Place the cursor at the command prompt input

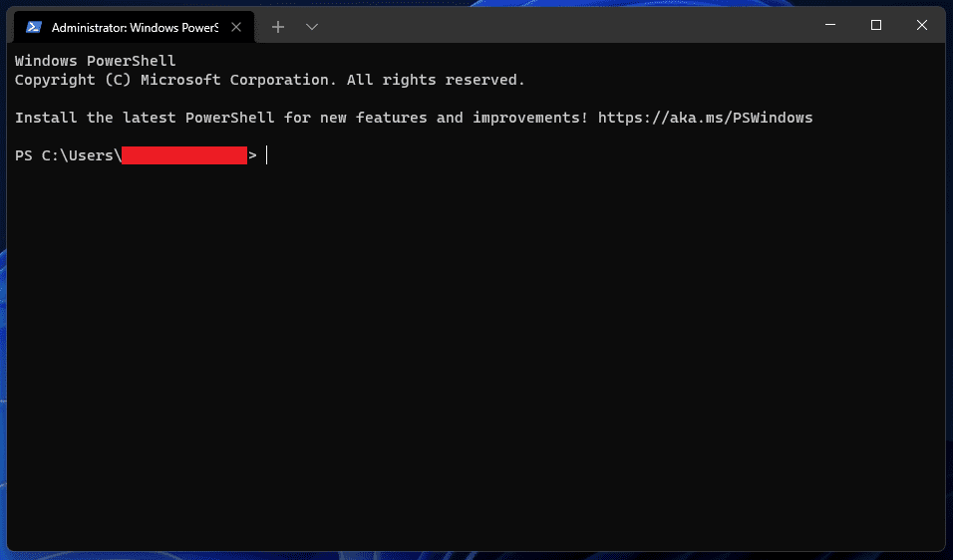pos(267,155)
